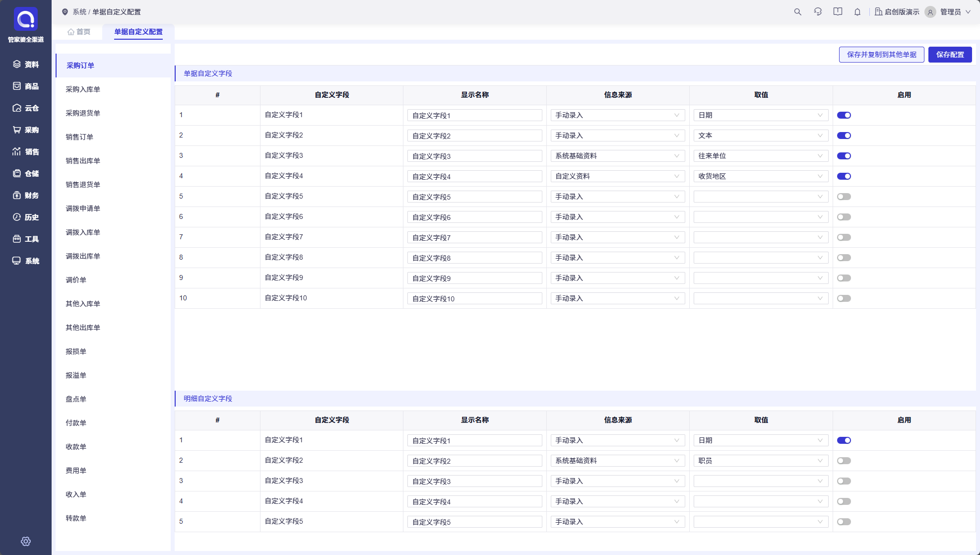
Task: Click the 首页 home icon
Action: (71, 32)
